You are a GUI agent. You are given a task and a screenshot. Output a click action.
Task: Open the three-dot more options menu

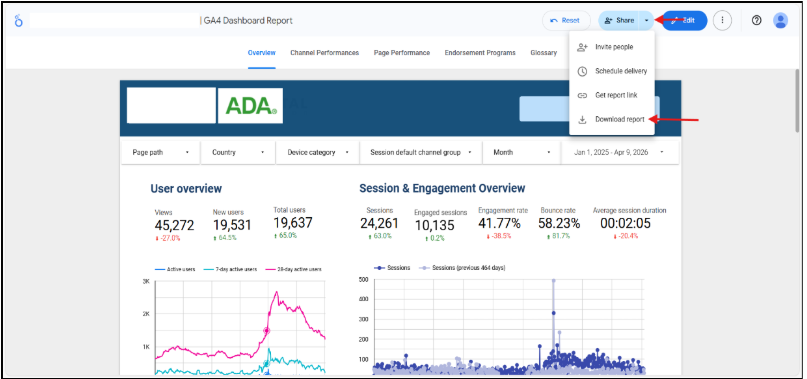[x=723, y=21]
